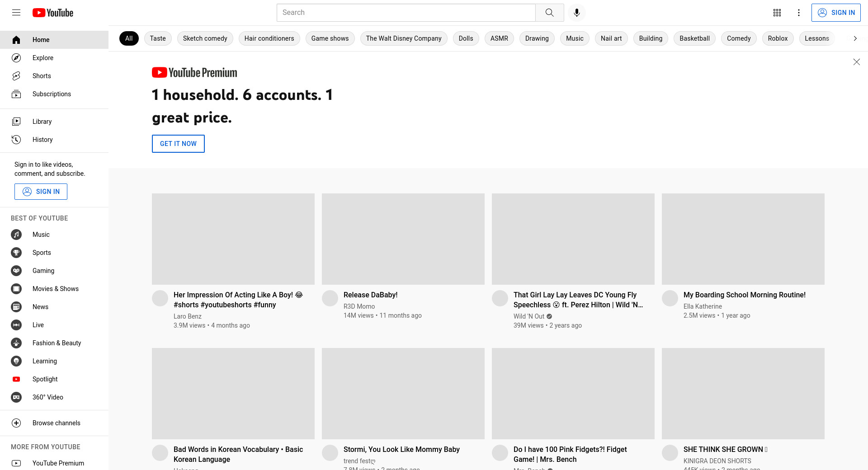Click the Spotlight red icon
Image resolution: width=868 pixels, height=470 pixels.
click(16, 379)
